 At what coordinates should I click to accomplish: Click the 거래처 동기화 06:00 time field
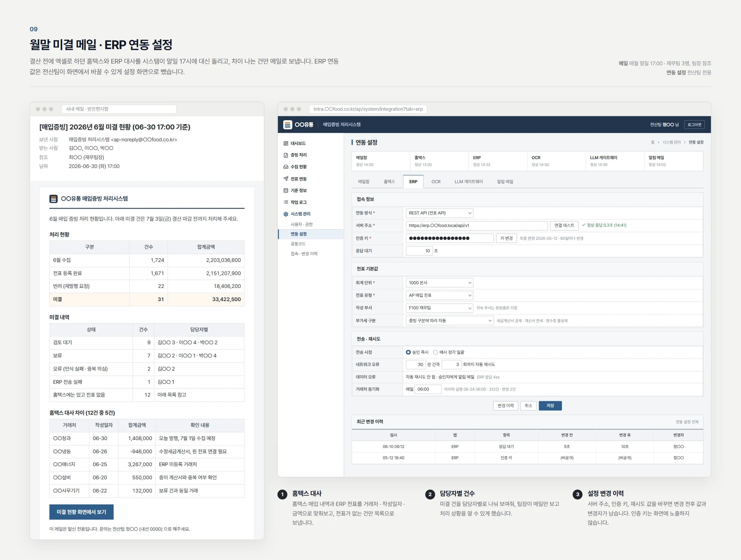(x=428, y=389)
